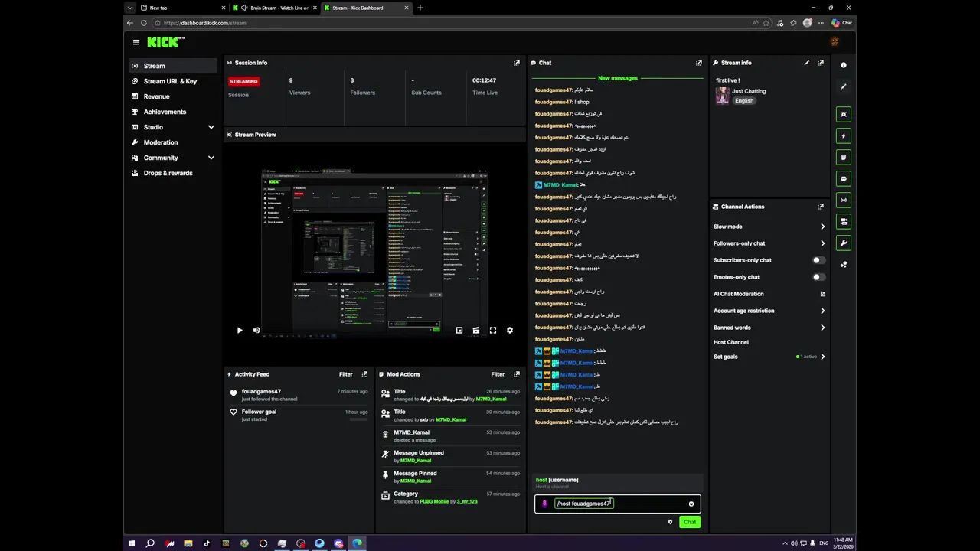The image size is (980, 551).
Task: Open Banned words chevron
Action: [823, 328]
